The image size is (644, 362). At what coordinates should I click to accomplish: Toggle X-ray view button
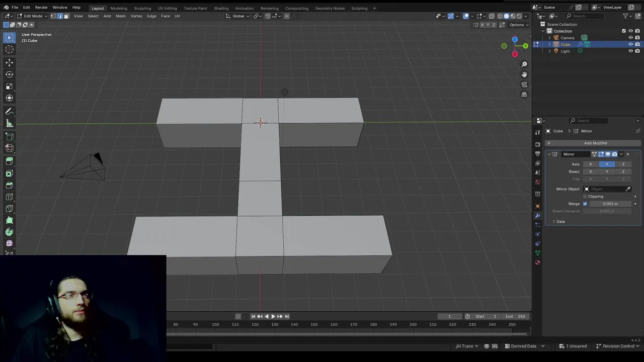pyautogui.click(x=492, y=16)
